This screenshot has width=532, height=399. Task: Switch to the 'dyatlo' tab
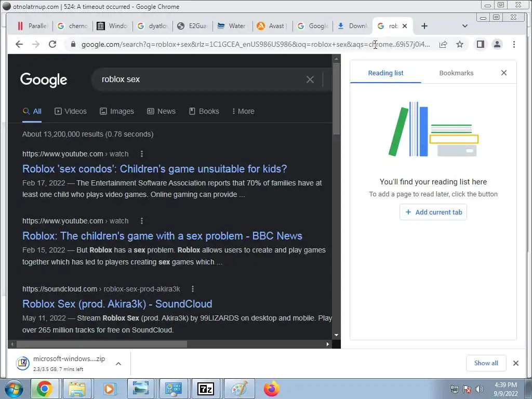152,26
